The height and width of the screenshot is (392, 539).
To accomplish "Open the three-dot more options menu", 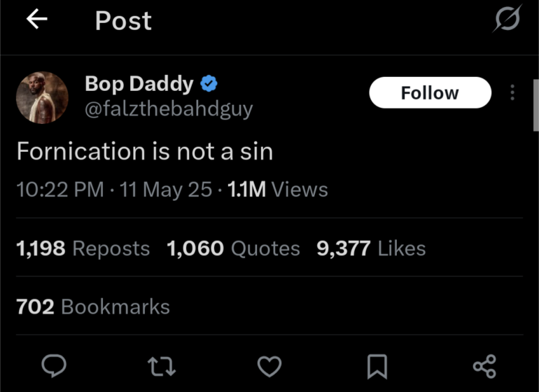I will (x=512, y=92).
